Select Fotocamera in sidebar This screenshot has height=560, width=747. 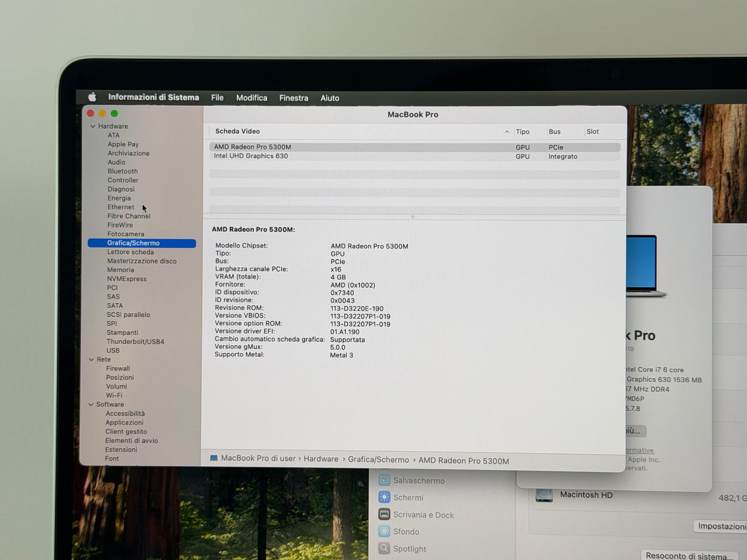coord(126,234)
